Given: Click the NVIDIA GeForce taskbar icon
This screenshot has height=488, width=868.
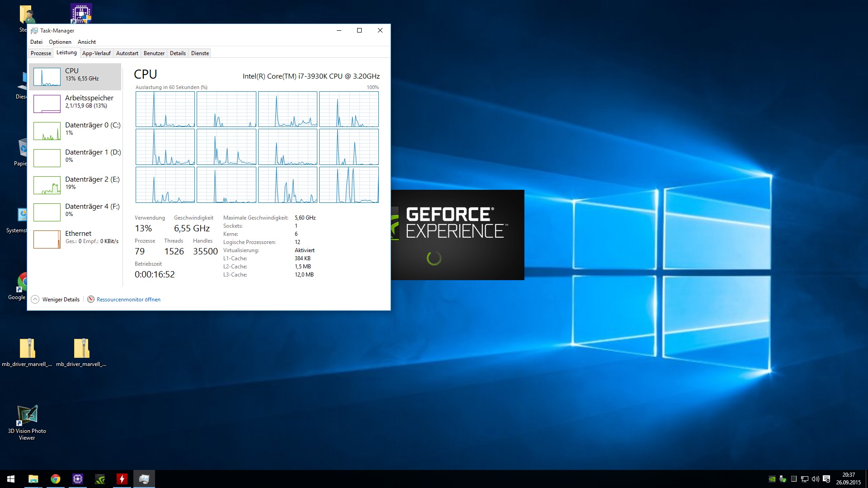Looking at the screenshot, I should click(x=99, y=479).
